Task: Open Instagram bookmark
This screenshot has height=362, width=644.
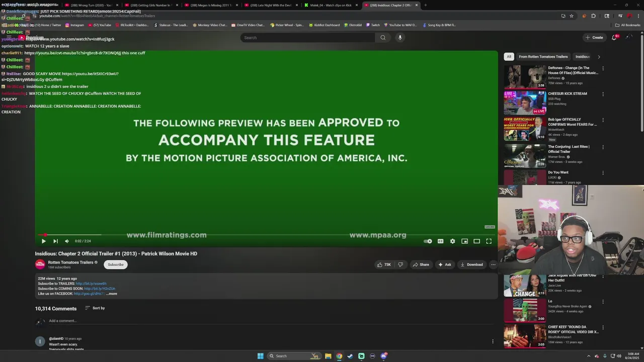Action: (x=74, y=25)
